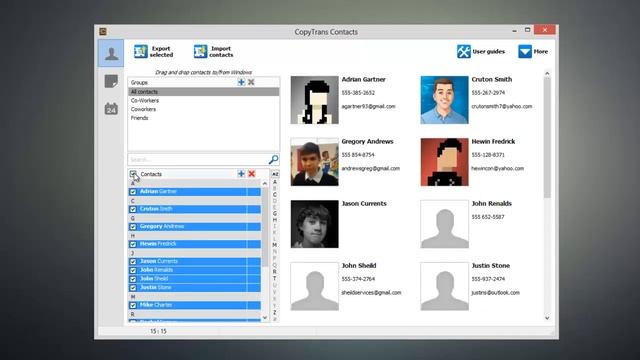This screenshot has height=360, width=640.
Task: Delete group using Groups X icon
Action: (251, 82)
